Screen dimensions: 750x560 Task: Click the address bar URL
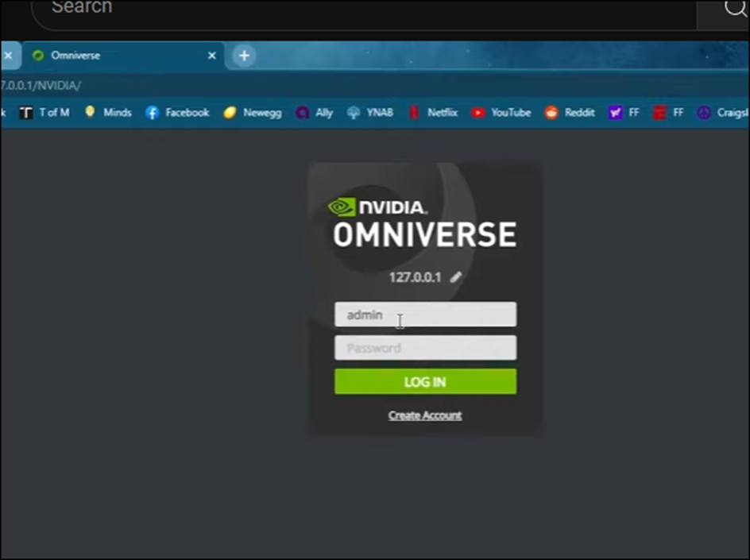click(x=41, y=86)
